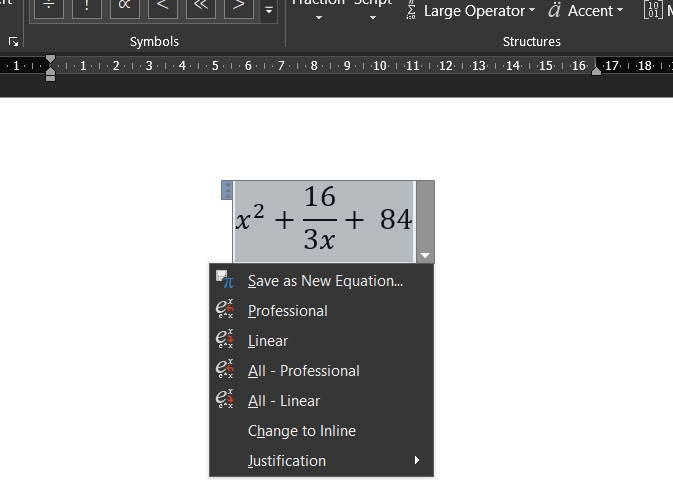This screenshot has width=673, height=480.
Task: Click the equation move handle
Action: [x=227, y=189]
